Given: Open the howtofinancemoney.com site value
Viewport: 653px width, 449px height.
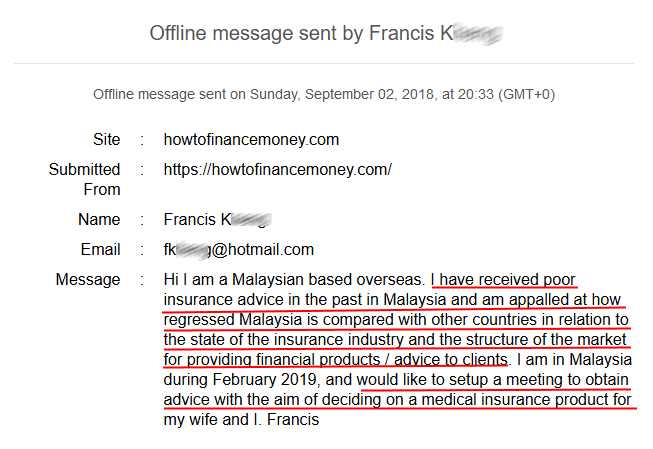Looking at the screenshot, I should tap(251, 139).
